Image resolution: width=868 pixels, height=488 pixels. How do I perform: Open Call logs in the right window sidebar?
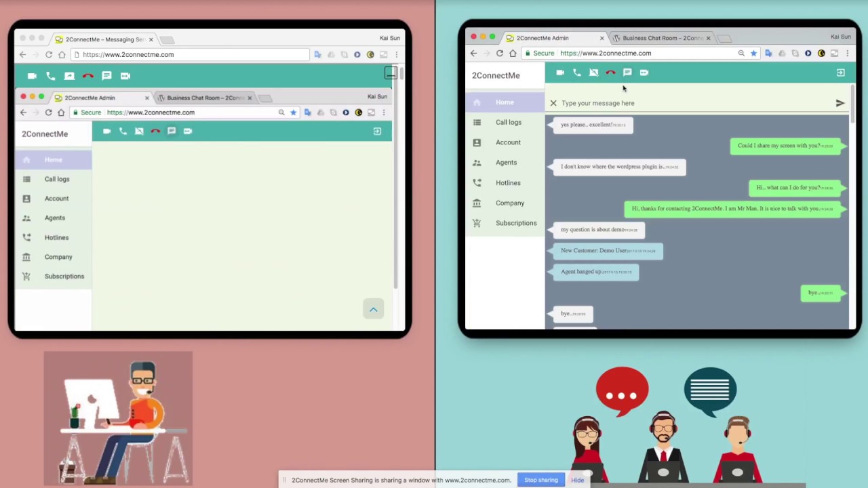pos(506,123)
